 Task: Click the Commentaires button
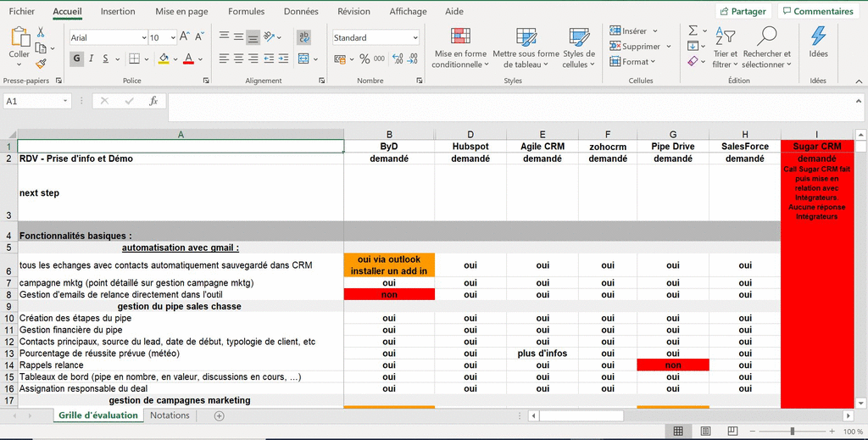click(x=818, y=11)
